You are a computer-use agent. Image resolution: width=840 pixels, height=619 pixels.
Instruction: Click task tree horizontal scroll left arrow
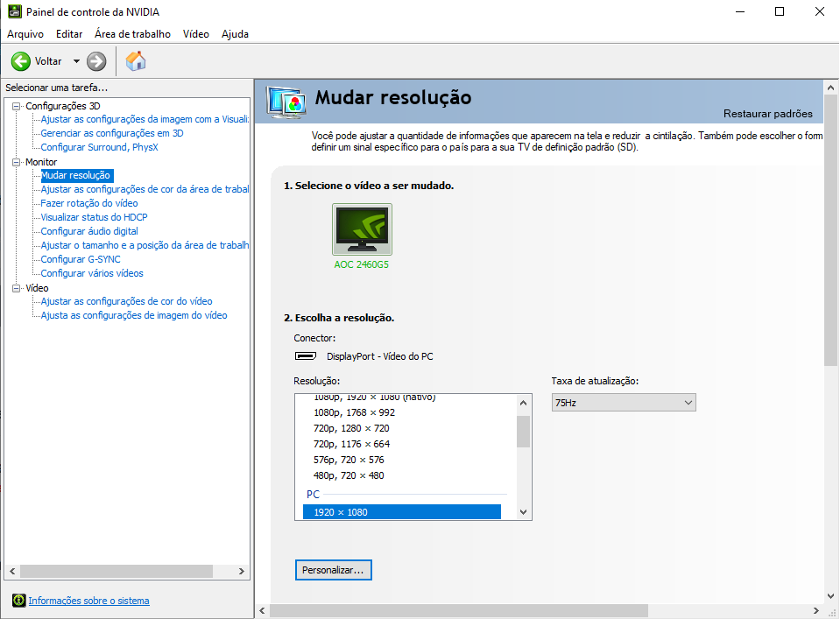coord(12,572)
